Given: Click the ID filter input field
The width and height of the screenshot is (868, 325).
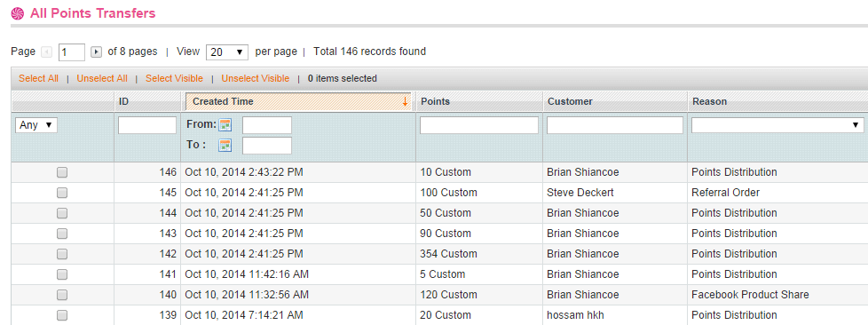Looking at the screenshot, I should pyautogui.click(x=147, y=125).
